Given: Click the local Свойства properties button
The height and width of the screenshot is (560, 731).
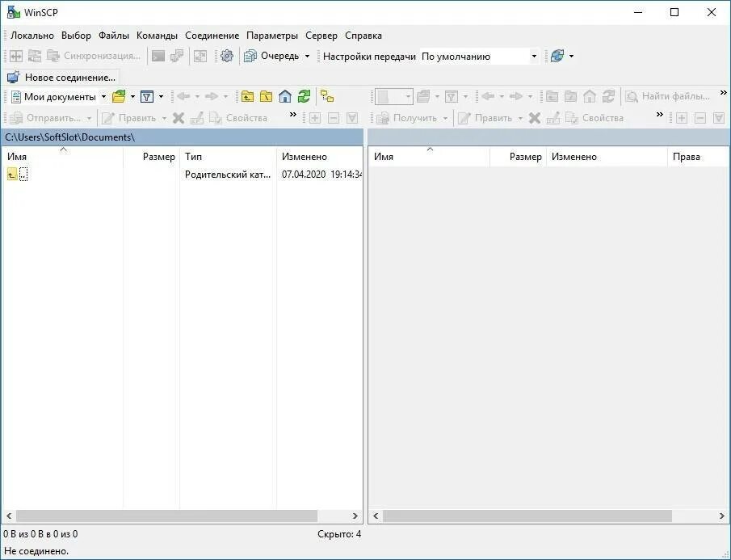Looking at the screenshot, I should [x=238, y=118].
